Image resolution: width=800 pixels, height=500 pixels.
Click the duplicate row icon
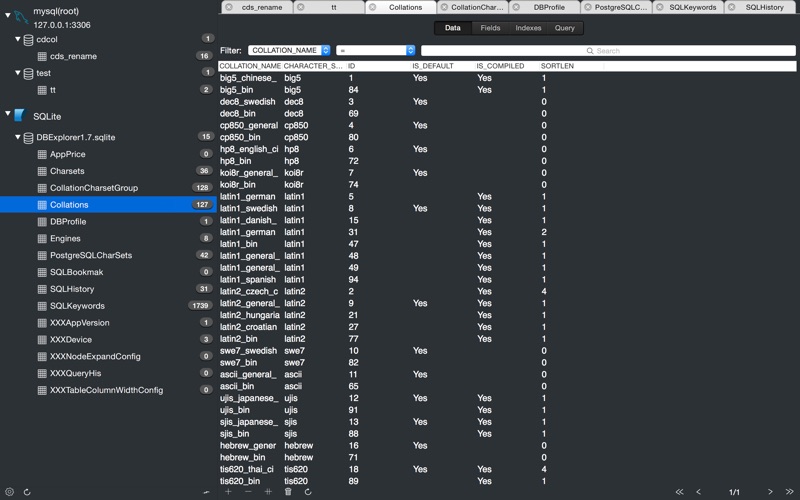pos(268,491)
